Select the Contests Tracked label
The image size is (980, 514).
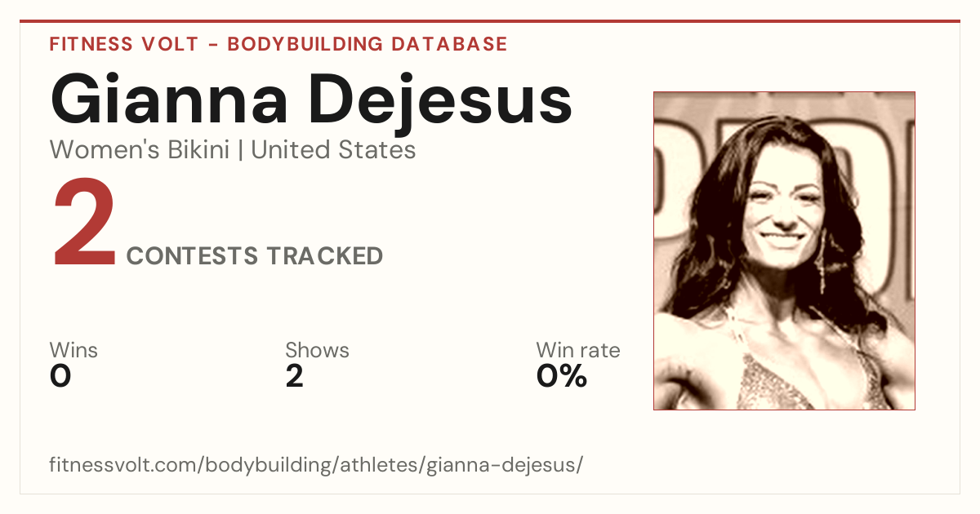[x=255, y=256]
